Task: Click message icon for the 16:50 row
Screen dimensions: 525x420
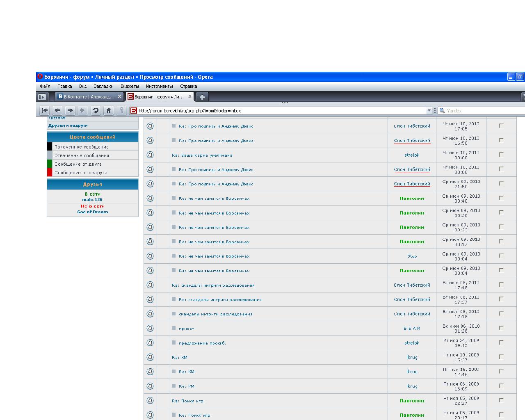Action: pos(150,140)
